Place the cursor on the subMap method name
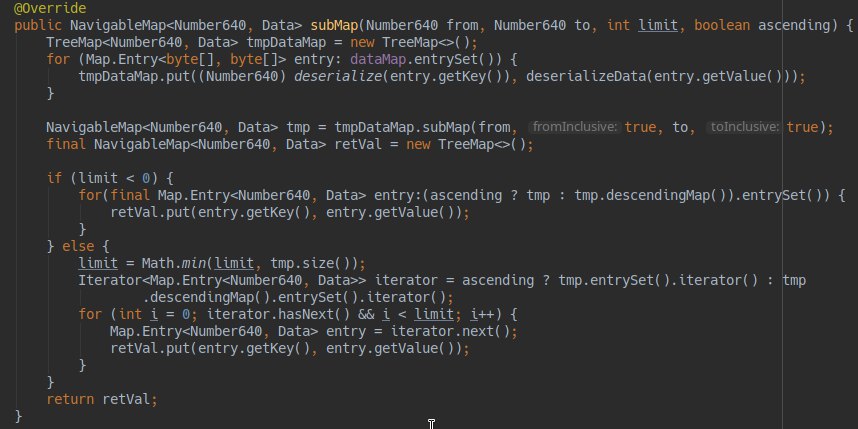 tap(334, 25)
